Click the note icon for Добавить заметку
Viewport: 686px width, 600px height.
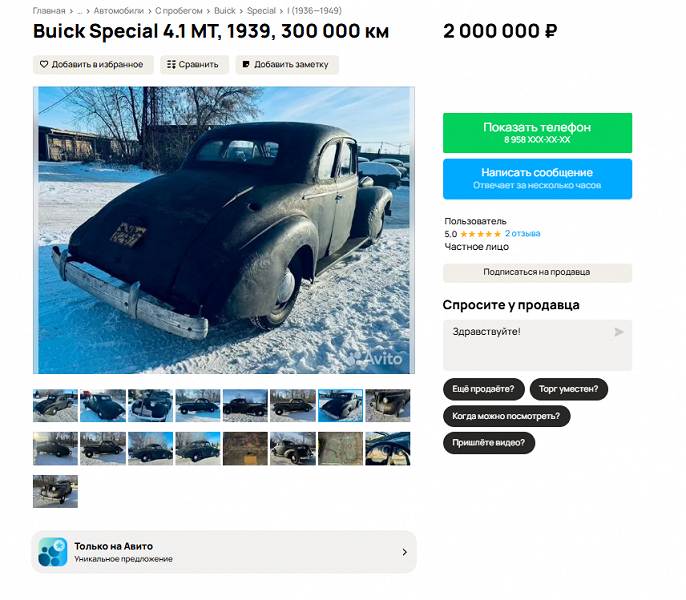tap(246, 64)
